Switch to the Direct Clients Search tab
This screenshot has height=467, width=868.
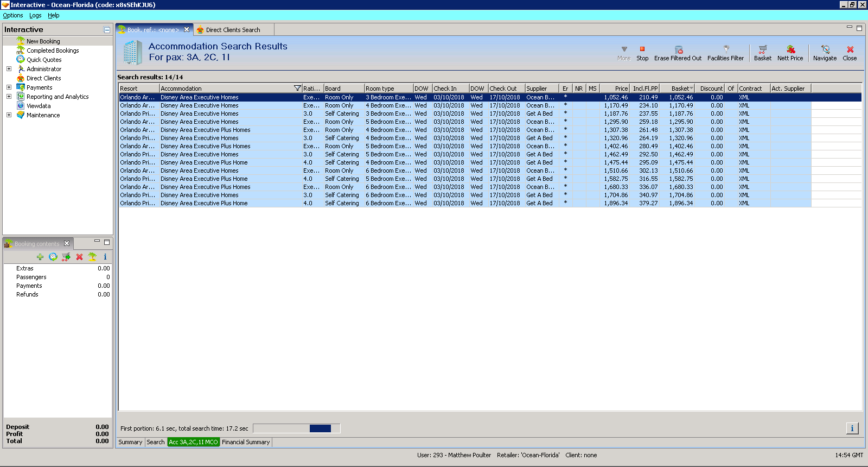pos(233,30)
